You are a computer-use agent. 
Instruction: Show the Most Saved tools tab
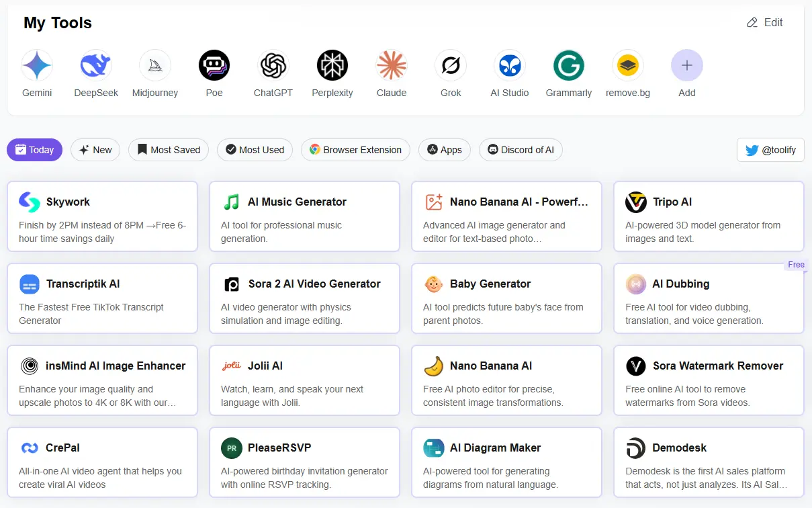169,150
